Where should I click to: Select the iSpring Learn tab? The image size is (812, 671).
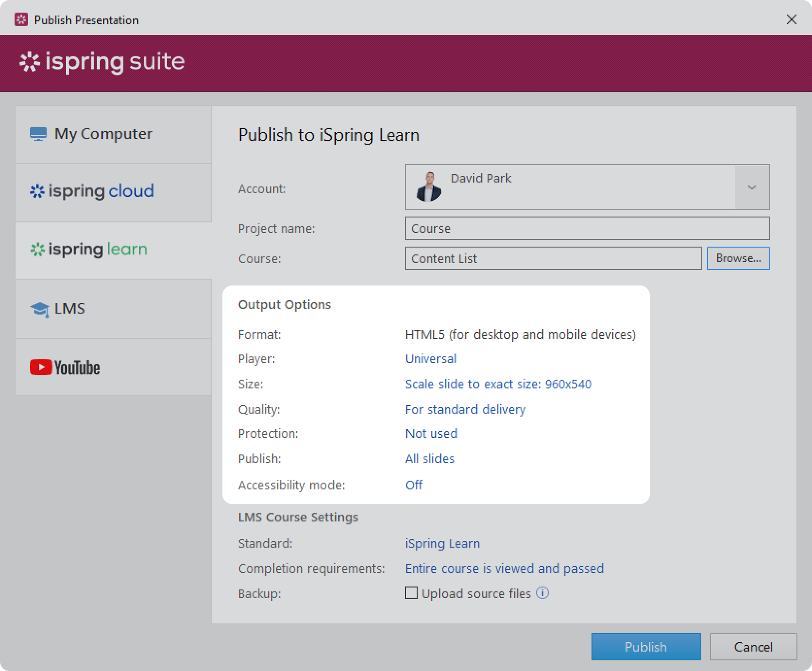(113, 250)
